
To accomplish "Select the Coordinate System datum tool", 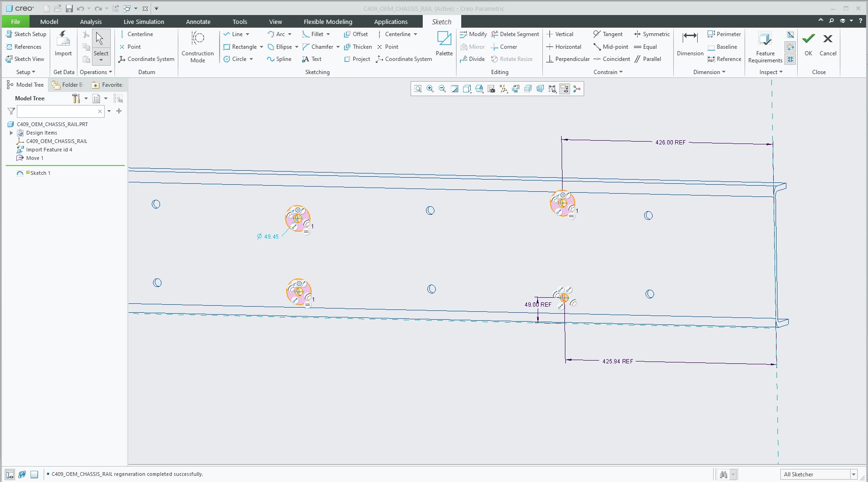I will (x=146, y=59).
